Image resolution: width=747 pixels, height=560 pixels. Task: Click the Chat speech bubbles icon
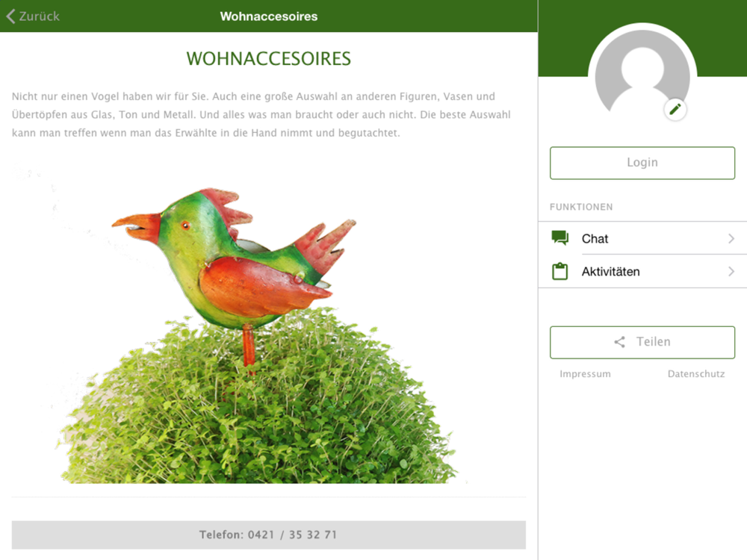[x=560, y=237]
